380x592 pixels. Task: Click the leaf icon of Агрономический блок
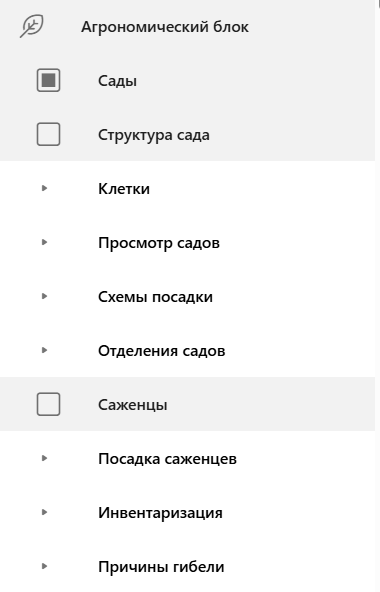point(32,26)
